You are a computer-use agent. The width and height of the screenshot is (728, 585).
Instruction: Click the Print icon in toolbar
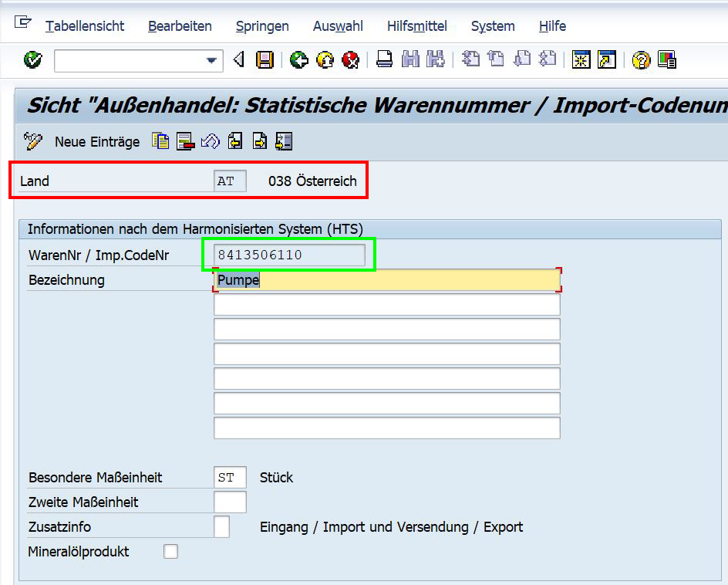[384, 60]
